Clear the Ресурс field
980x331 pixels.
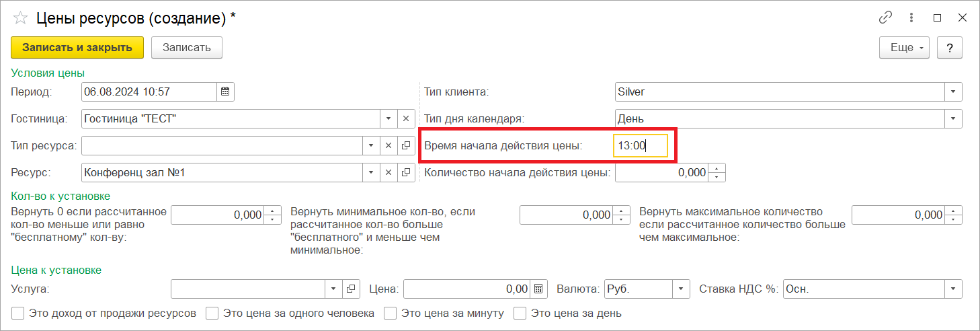(x=389, y=173)
